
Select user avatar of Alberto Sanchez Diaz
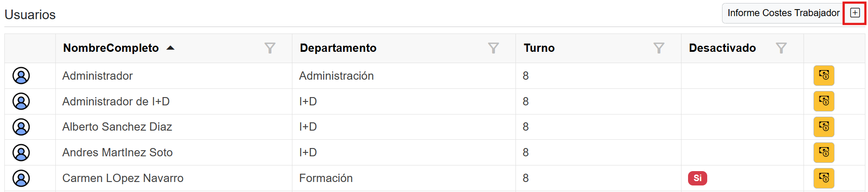pos(21,127)
